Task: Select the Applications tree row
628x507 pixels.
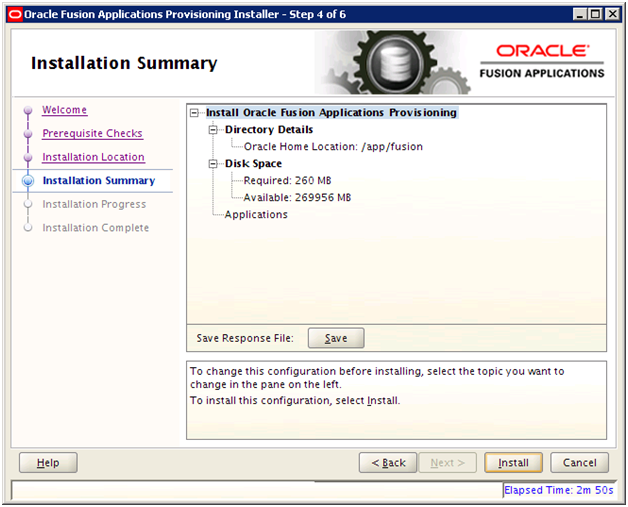Action: pos(256,215)
